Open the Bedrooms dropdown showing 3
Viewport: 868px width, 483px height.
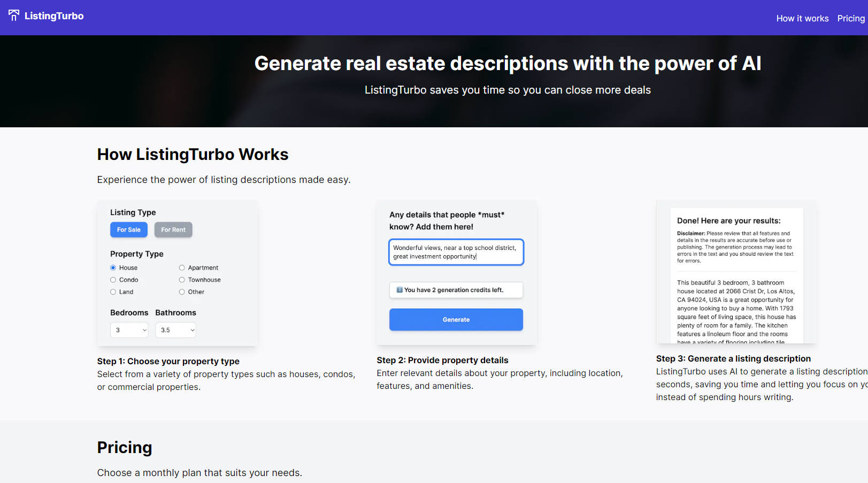pyautogui.click(x=129, y=330)
